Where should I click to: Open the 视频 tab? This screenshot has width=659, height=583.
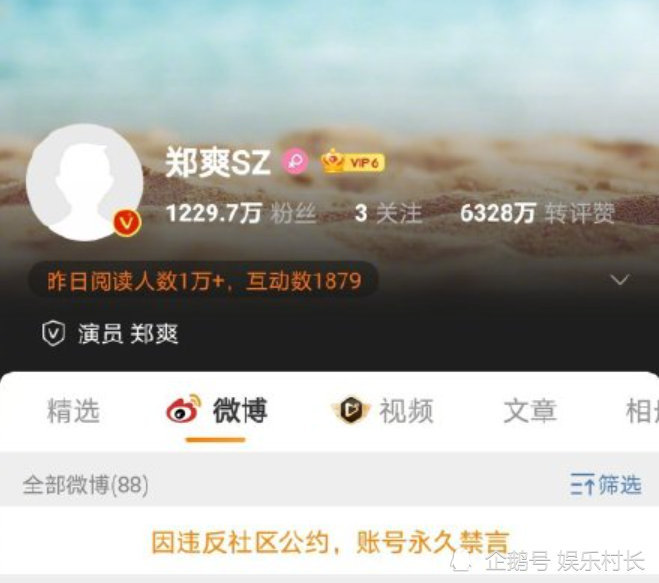coord(383,410)
